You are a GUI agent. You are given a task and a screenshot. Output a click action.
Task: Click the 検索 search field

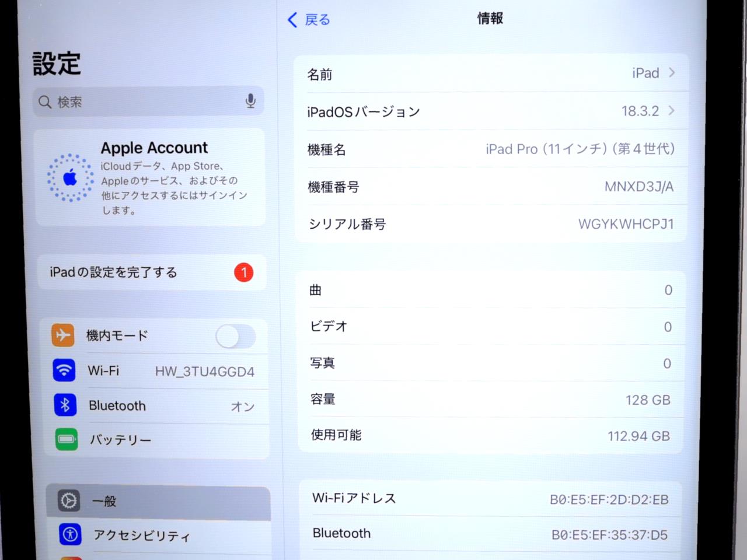tap(148, 101)
